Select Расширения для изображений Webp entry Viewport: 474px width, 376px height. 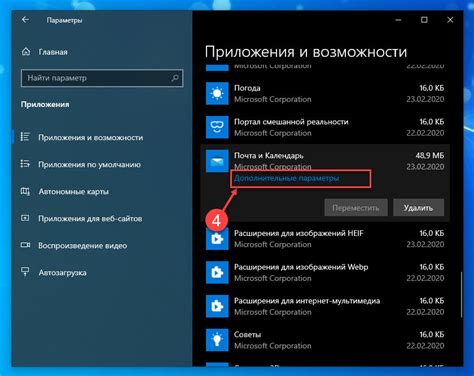click(325, 272)
